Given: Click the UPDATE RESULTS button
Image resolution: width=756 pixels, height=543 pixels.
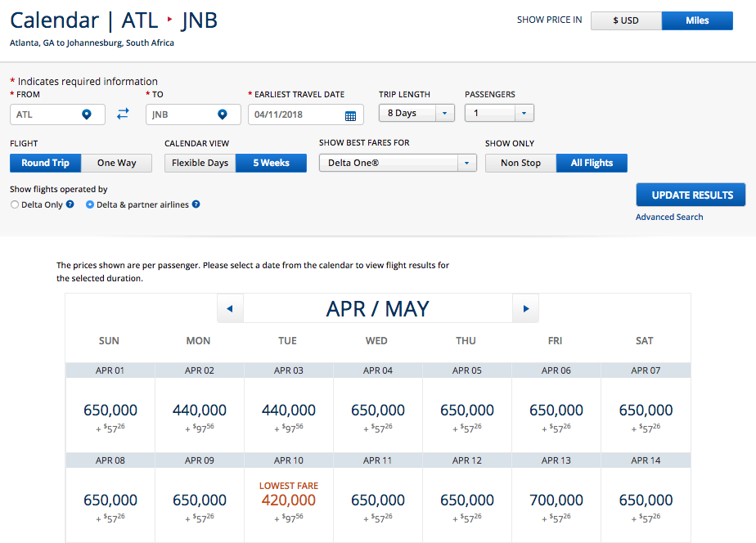Looking at the screenshot, I should [691, 195].
